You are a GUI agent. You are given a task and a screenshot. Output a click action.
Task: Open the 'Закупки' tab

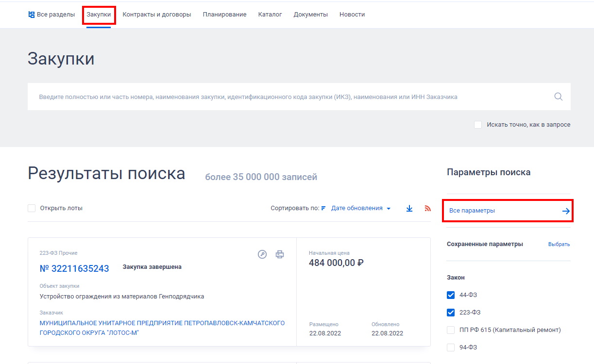coord(99,15)
